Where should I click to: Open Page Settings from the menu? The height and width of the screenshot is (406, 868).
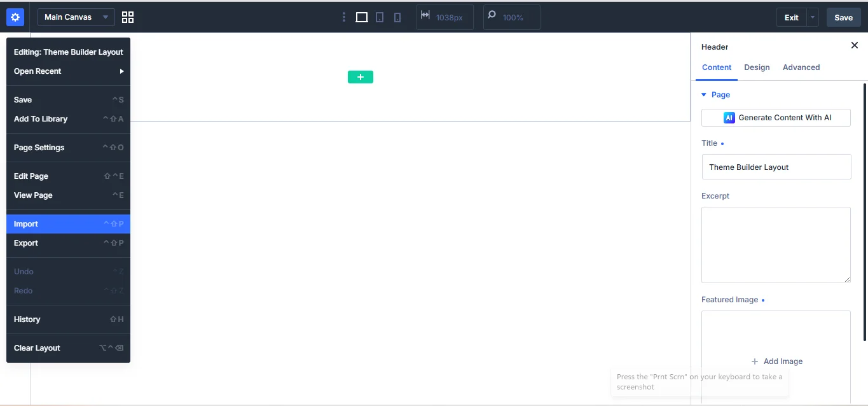point(69,148)
